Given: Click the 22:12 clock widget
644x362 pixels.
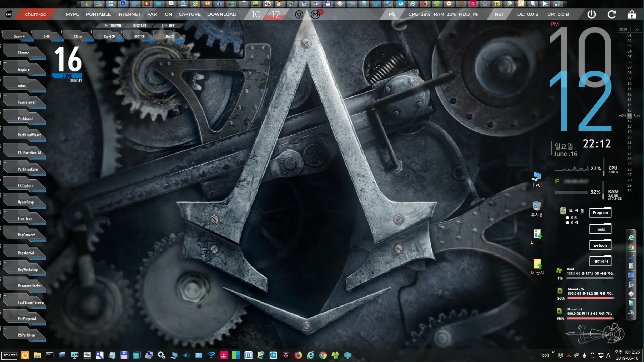Looking at the screenshot, I should pyautogui.click(x=597, y=144).
